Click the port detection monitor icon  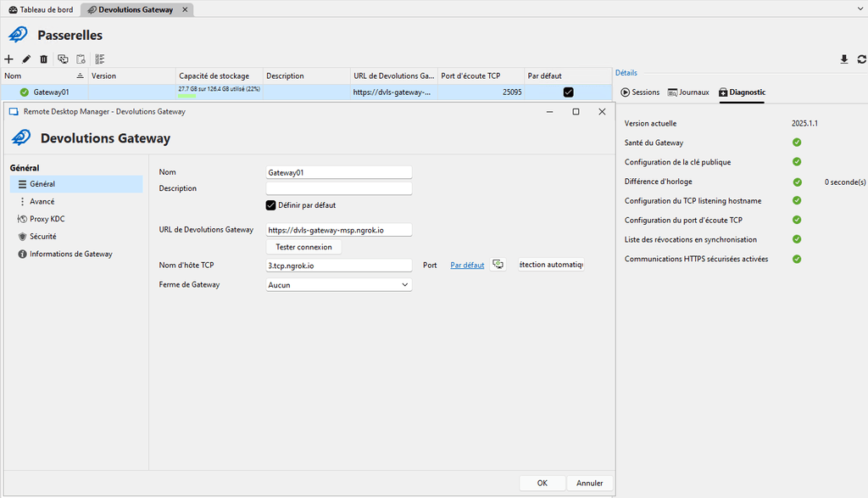coord(498,265)
